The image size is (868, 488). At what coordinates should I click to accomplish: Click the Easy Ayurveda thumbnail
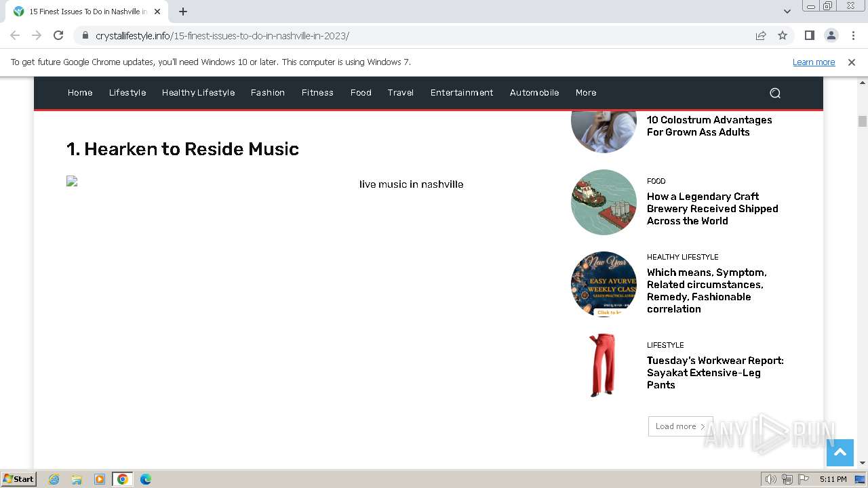coord(604,284)
